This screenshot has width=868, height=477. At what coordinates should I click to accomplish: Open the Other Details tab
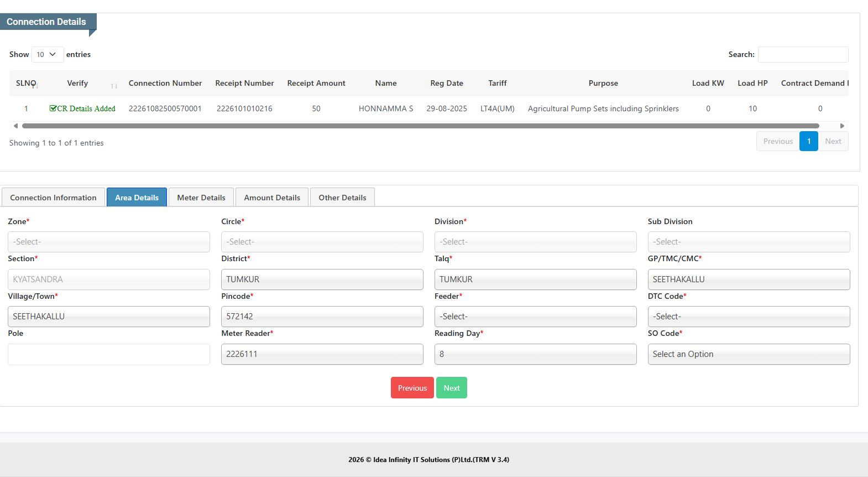coord(342,198)
